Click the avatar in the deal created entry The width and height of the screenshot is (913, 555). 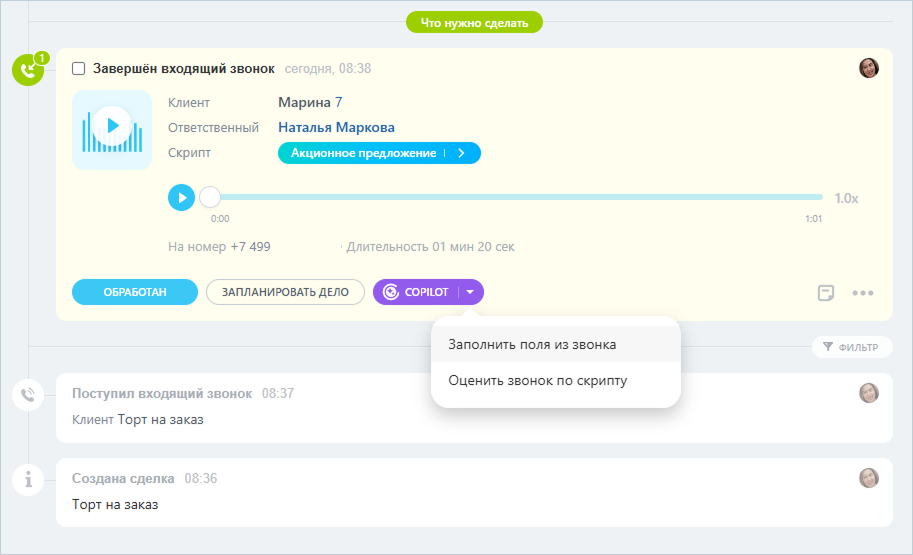[869, 478]
